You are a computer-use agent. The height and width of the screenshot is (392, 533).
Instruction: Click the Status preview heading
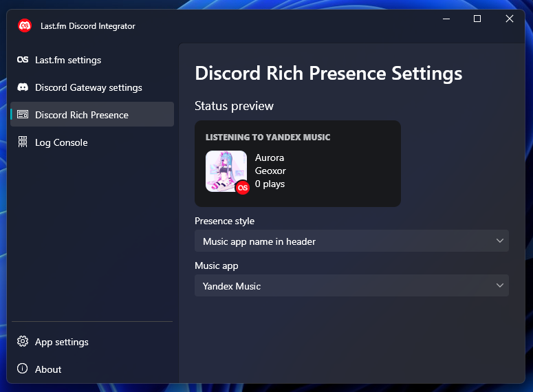pyautogui.click(x=234, y=106)
